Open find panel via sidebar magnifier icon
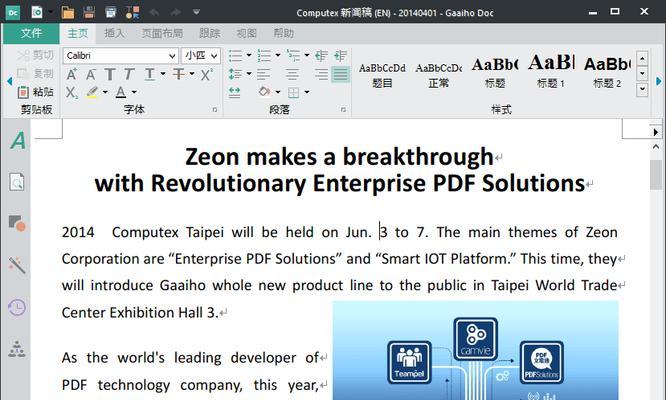This screenshot has width=666, height=400. [x=17, y=182]
